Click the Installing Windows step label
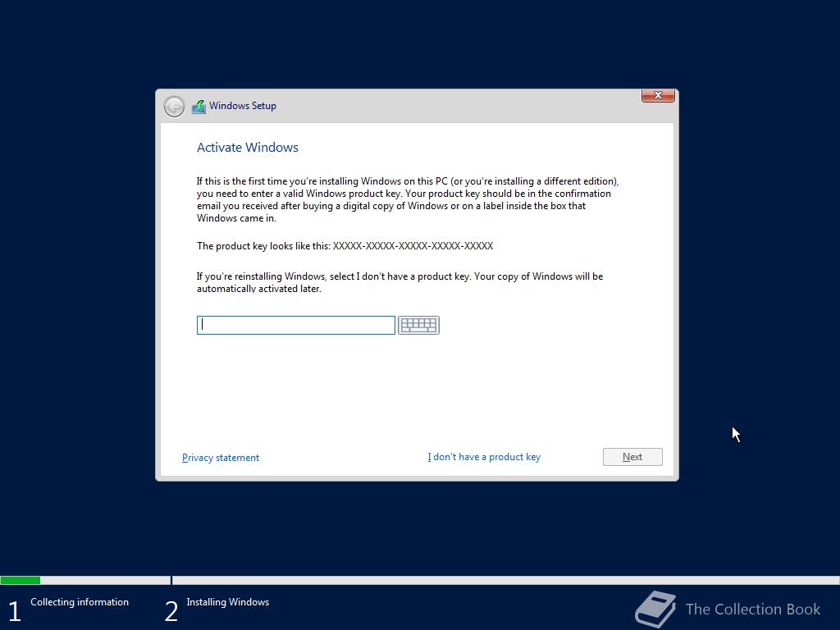The height and width of the screenshot is (630, 840). 228,602
